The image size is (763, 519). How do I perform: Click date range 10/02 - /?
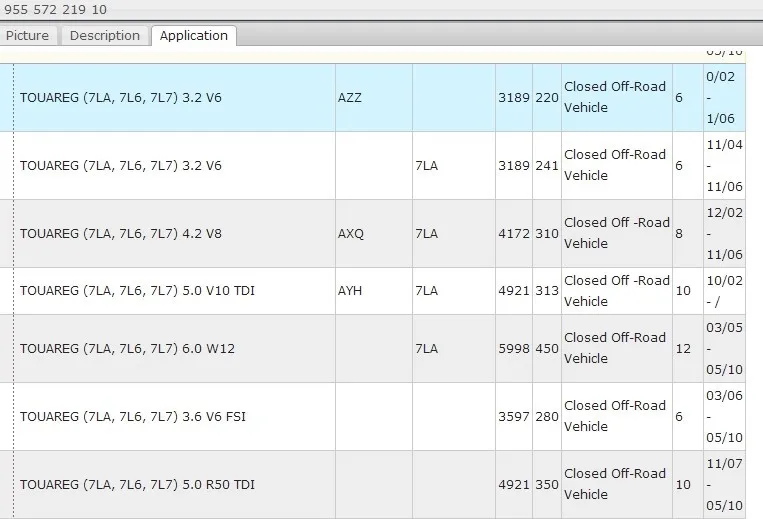pyautogui.click(x=725, y=291)
